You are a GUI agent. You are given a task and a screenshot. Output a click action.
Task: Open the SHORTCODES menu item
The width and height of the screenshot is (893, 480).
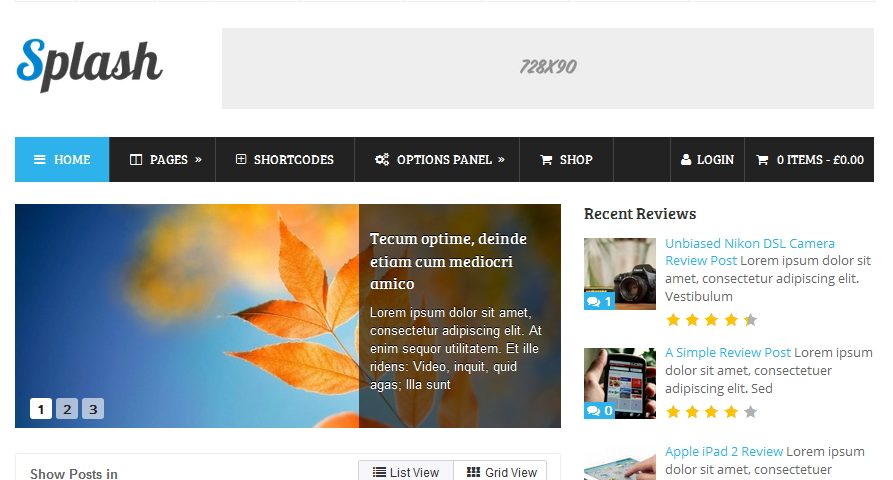[285, 159]
